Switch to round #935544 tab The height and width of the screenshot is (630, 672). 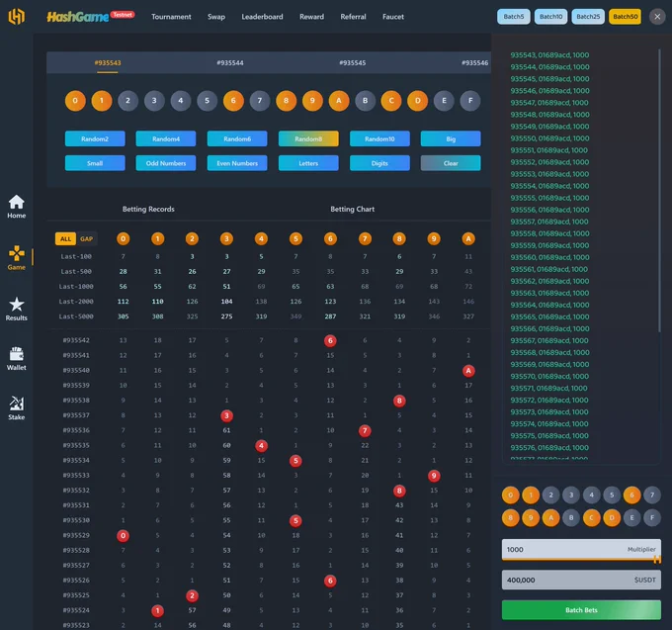(x=230, y=63)
